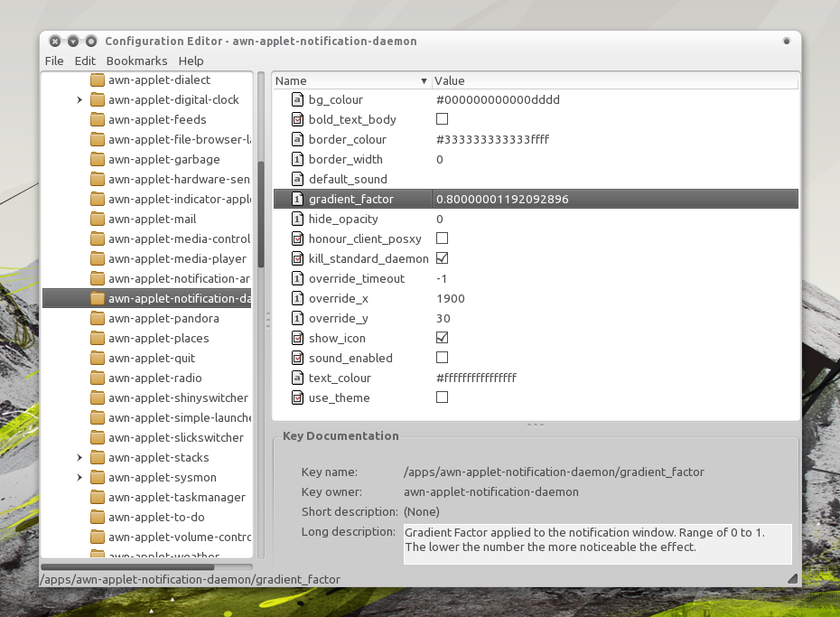
Task: Click the default_sound key icon
Action: [297, 179]
